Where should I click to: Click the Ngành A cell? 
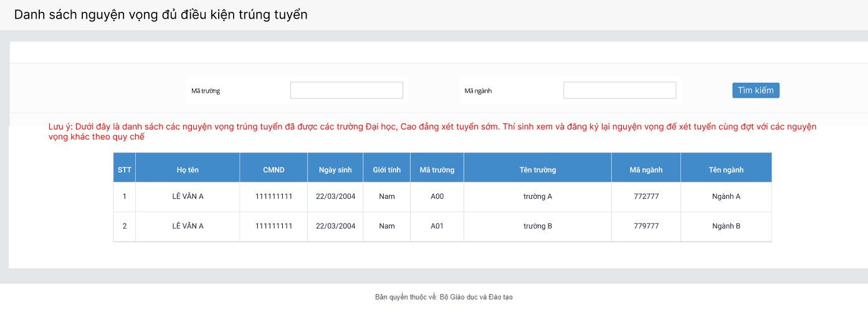(x=726, y=197)
